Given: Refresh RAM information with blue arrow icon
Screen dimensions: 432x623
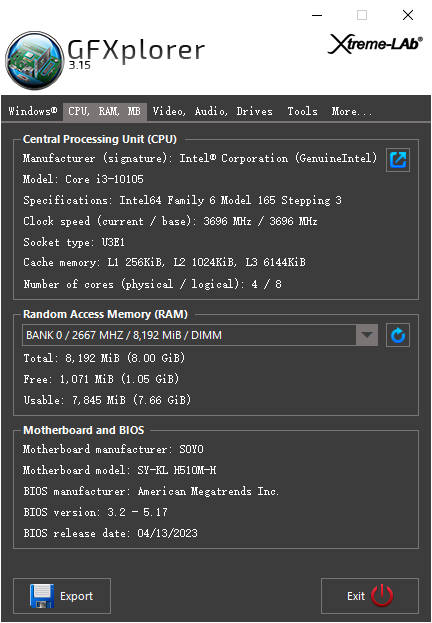Looking at the screenshot, I should click(x=398, y=335).
